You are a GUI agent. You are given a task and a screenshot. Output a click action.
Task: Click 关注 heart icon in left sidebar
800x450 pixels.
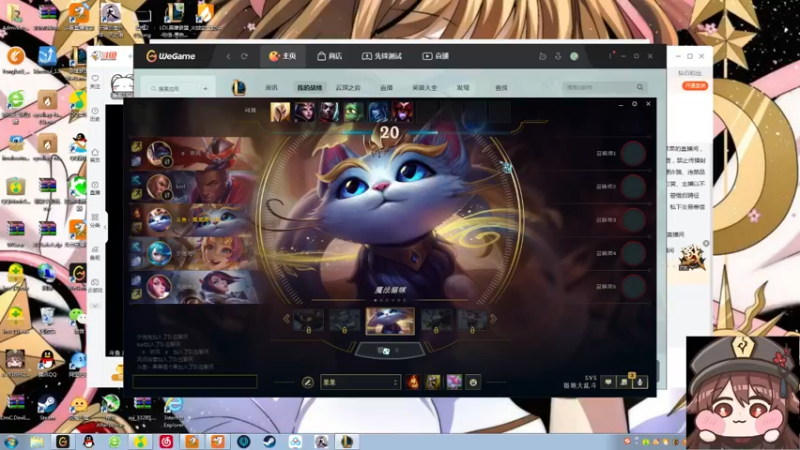coord(95,82)
